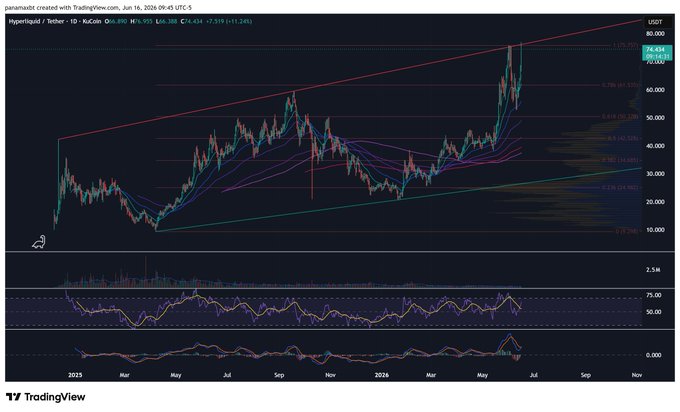Click the 20.000 price axis label
Image resolution: width=680 pixels, height=412 pixels.
tap(655, 202)
